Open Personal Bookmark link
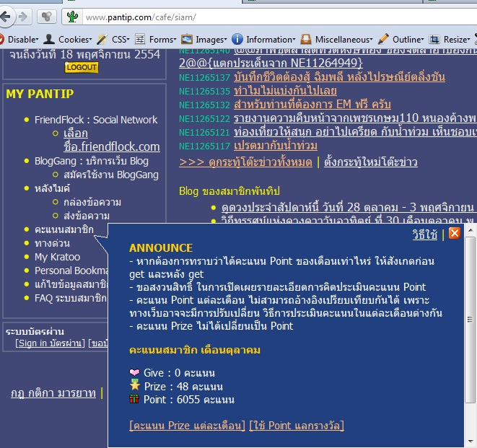 (71, 271)
